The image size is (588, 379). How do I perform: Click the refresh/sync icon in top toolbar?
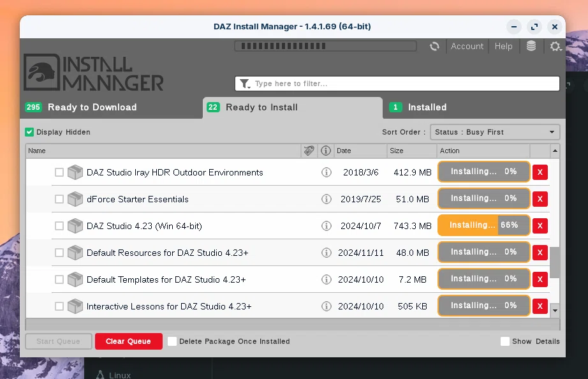pyautogui.click(x=434, y=46)
